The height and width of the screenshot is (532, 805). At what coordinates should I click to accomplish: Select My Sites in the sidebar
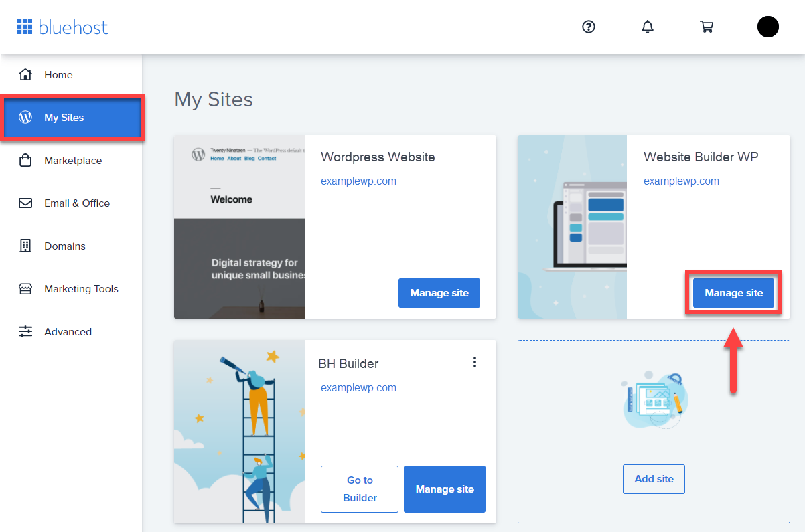click(72, 118)
